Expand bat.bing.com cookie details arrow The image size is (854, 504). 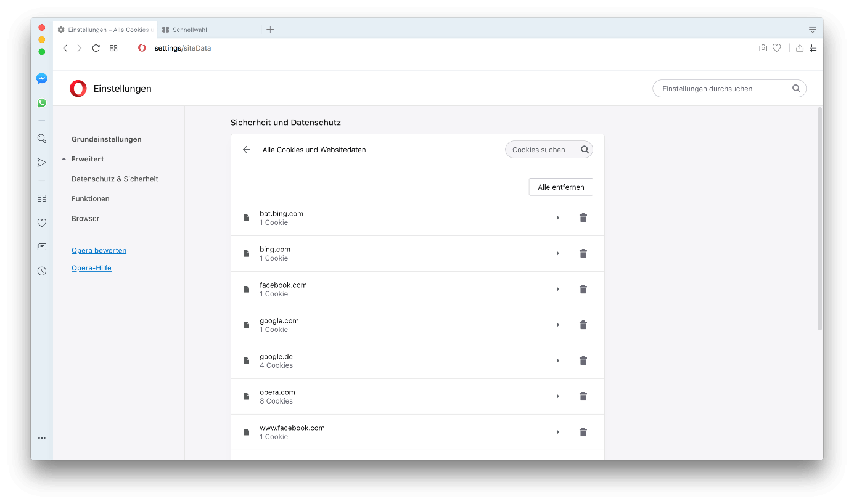tap(558, 217)
